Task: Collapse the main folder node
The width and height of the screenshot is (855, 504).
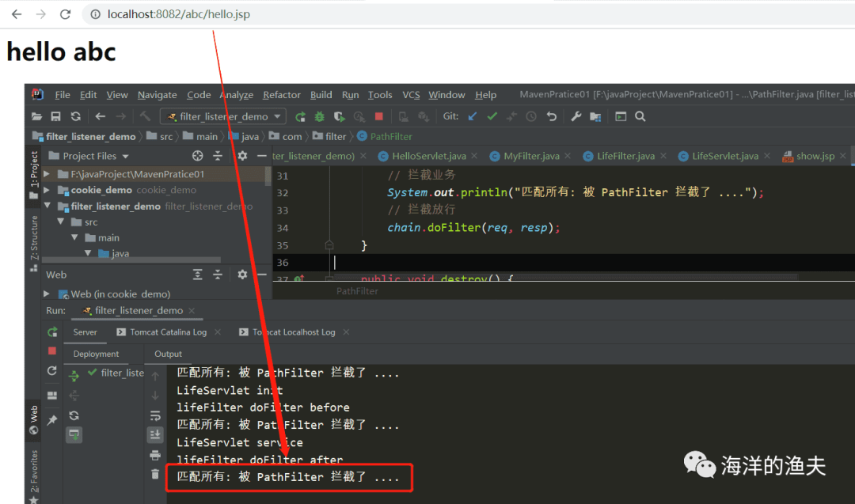Action: pos(74,237)
